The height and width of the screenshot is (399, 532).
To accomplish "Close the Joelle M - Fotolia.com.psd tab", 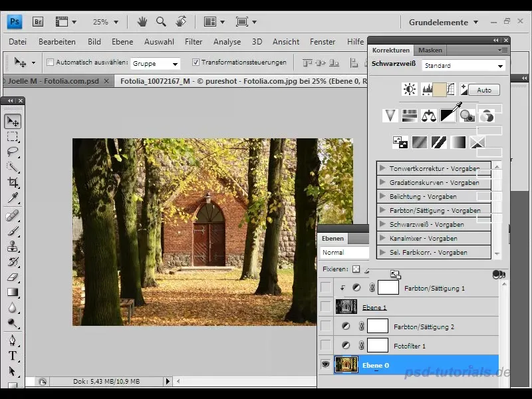I will coord(106,81).
